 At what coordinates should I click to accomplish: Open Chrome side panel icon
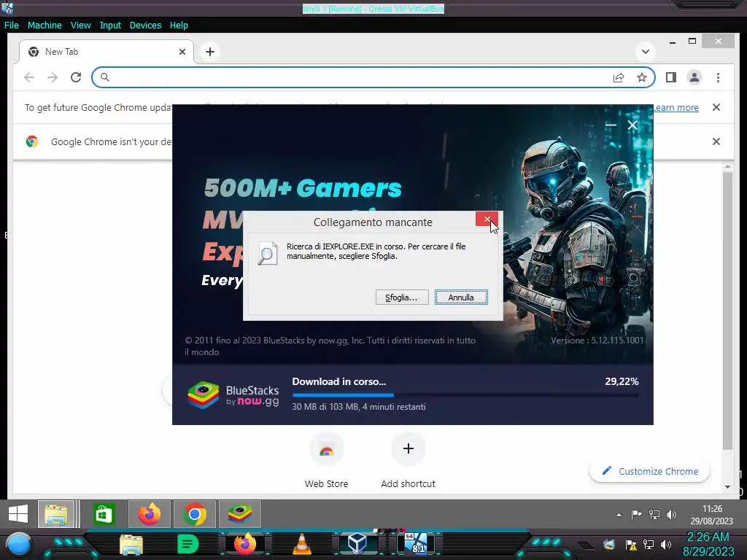(671, 77)
